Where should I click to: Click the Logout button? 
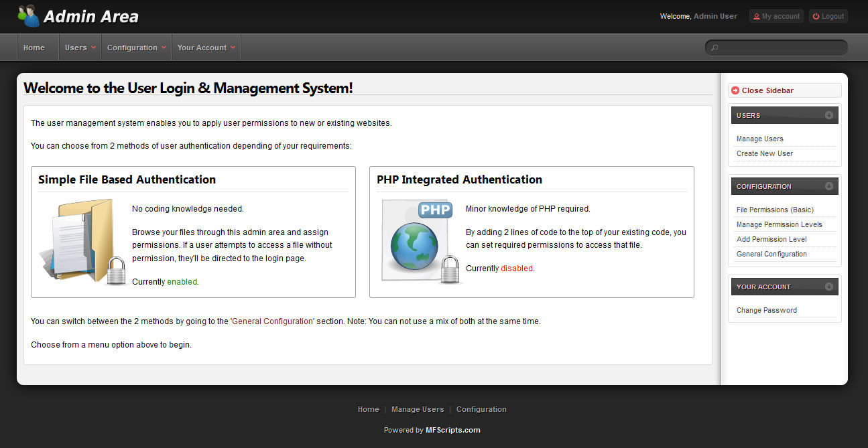(828, 16)
